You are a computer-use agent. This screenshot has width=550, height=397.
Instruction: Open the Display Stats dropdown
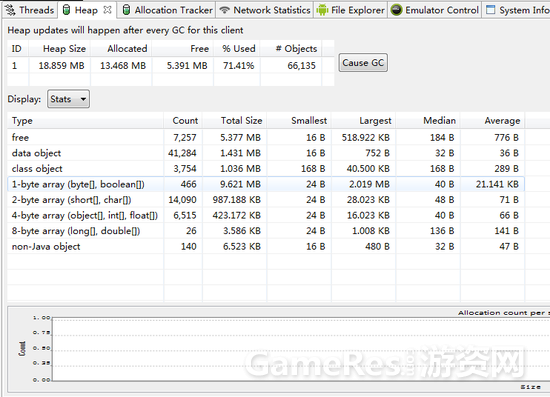68,99
